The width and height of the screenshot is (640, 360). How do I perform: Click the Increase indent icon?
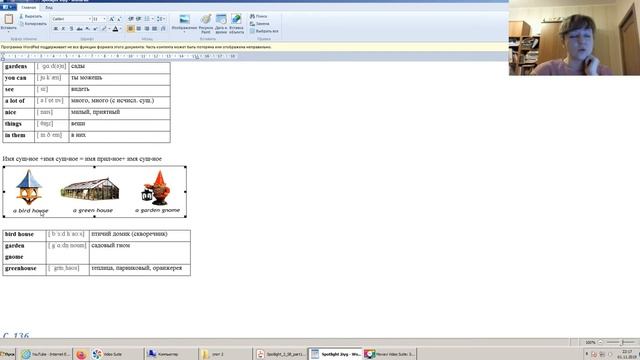(x=139, y=19)
